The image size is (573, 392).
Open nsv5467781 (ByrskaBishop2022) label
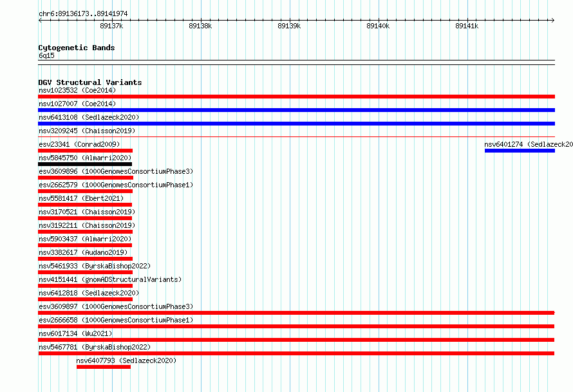pyautogui.click(x=95, y=347)
